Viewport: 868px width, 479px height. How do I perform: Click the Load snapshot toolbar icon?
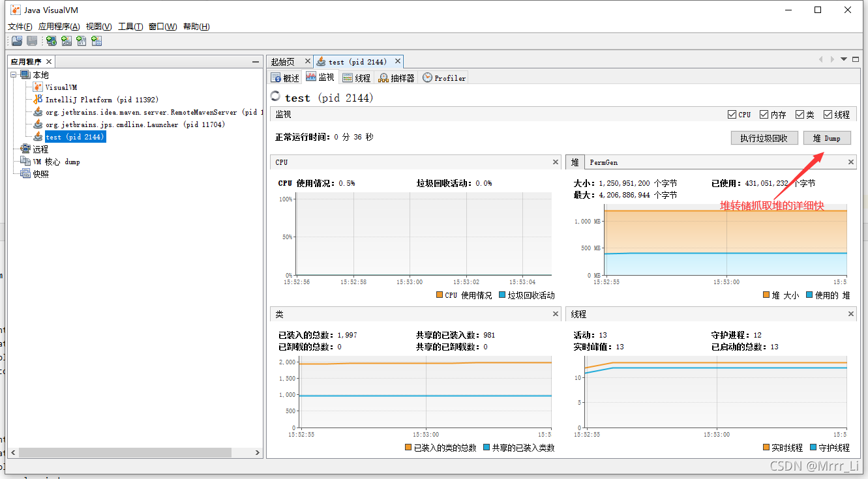tap(17, 41)
